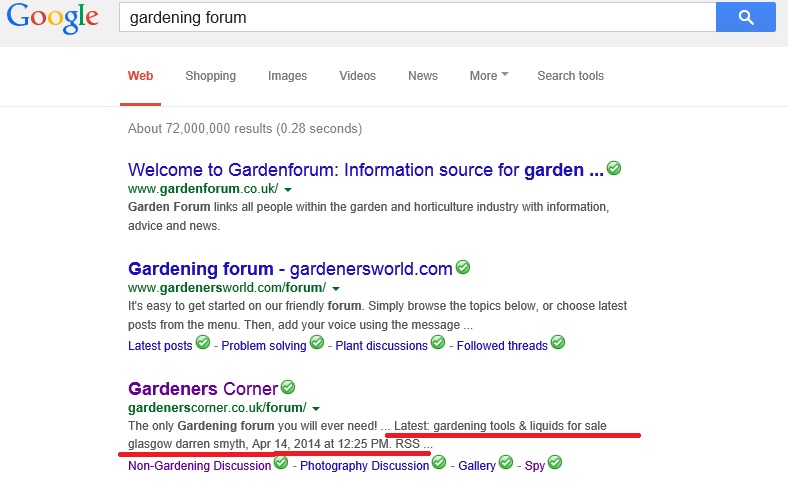Open the Welcome to Gardenforum result

click(x=365, y=170)
